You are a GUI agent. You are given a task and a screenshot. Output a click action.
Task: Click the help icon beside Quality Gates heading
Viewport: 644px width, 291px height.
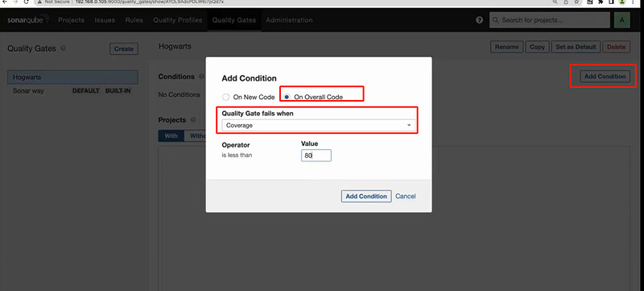[x=63, y=48]
